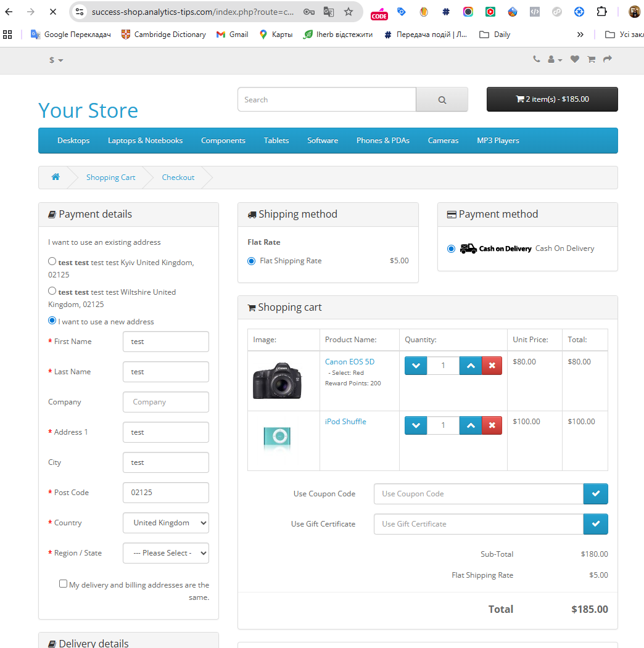Stop page loading with the X icon
This screenshot has width=644, height=648.
[x=53, y=12]
